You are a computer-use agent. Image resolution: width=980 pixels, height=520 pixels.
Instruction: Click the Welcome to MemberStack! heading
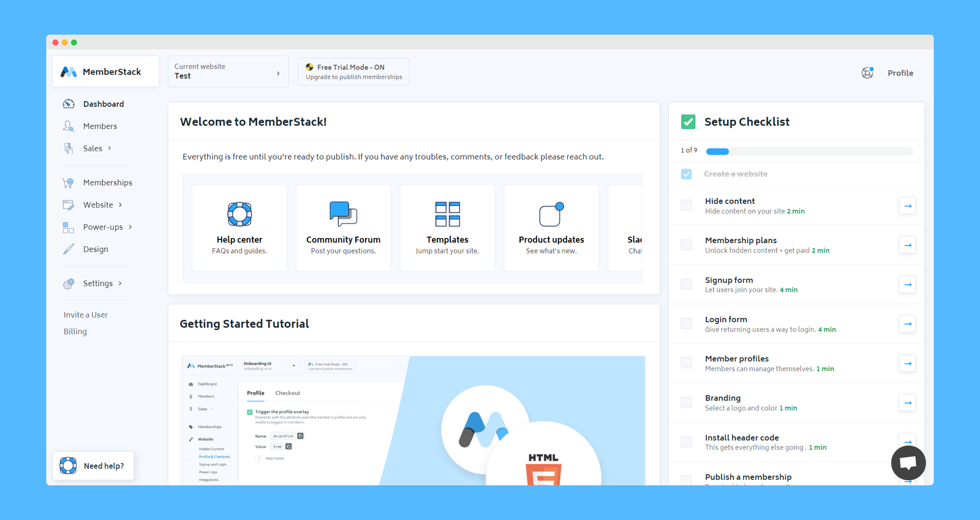(x=253, y=122)
